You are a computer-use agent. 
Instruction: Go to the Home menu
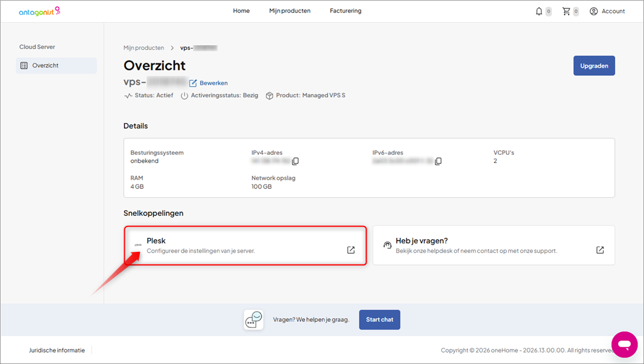[241, 11]
